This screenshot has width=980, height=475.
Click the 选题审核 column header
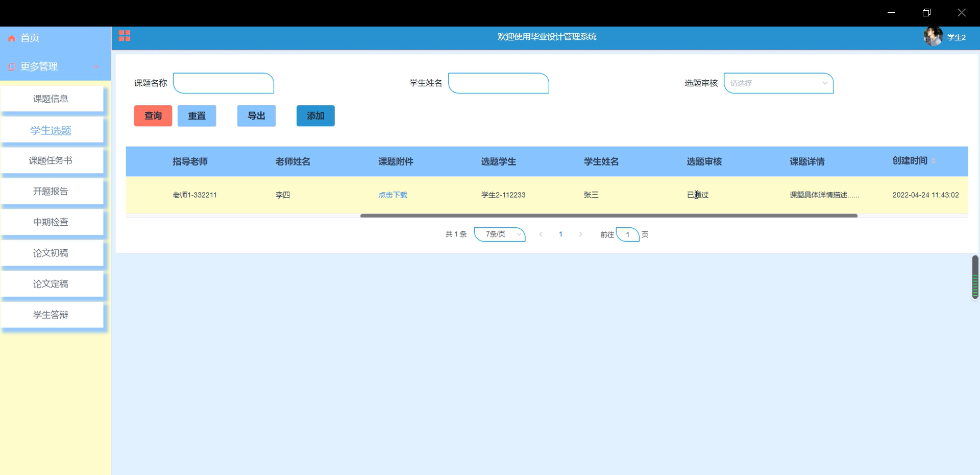pos(704,161)
